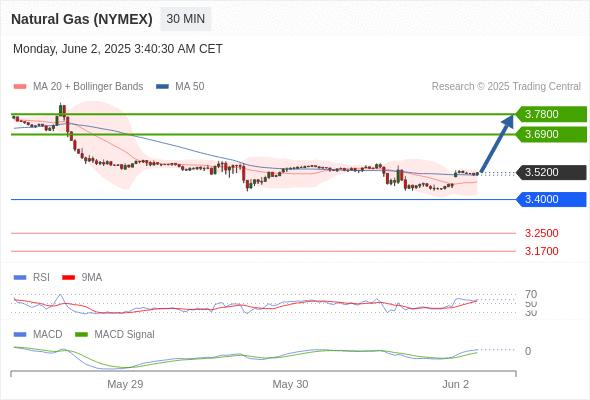Click the 9MA legend swatch
This screenshot has width=590, height=400.
(68, 278)
